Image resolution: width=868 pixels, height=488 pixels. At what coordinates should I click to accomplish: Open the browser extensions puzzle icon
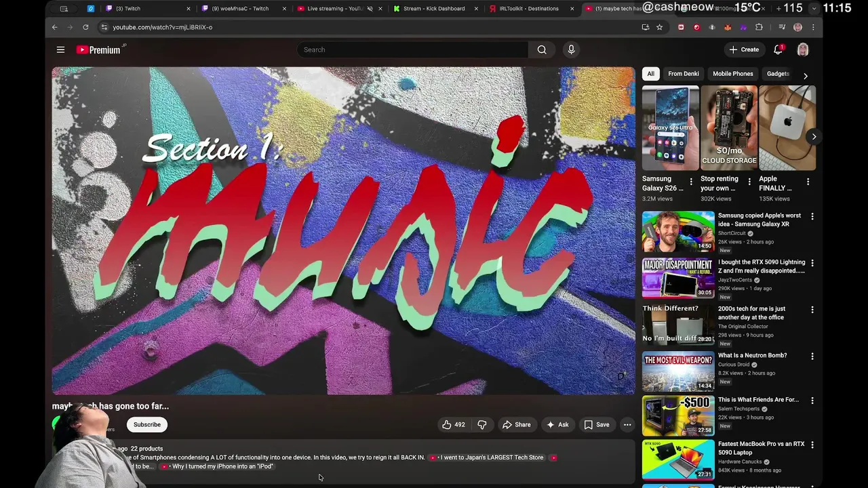[x=759, y=27]
